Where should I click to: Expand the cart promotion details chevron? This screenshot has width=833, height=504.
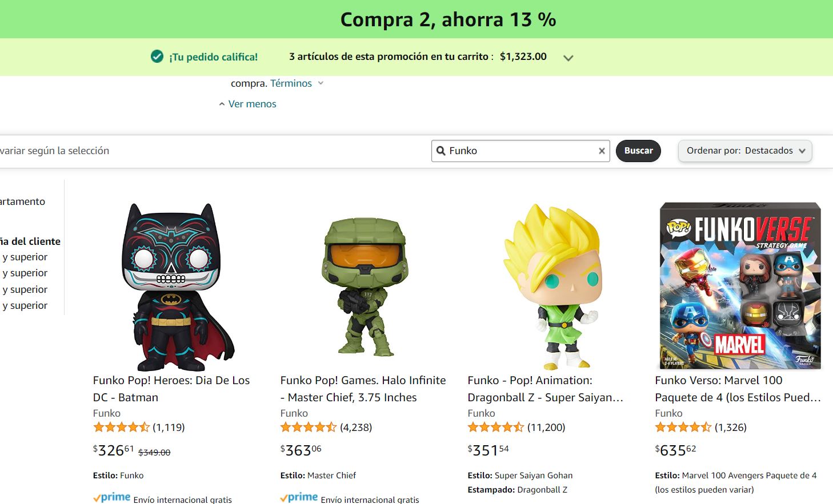click(x=568, y=58)
